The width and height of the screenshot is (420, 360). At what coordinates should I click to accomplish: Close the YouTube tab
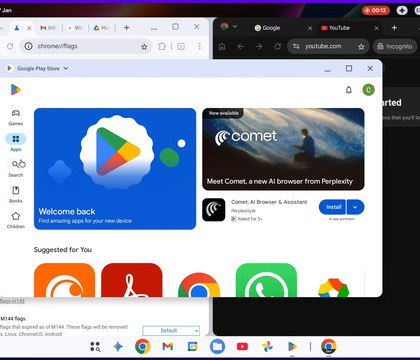pyautogui.click(x=376, y=28)
